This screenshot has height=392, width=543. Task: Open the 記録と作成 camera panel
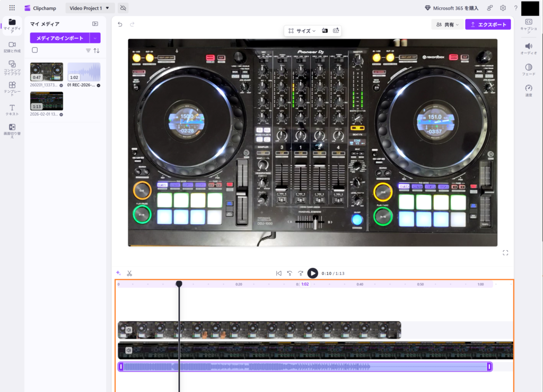[12, 47]
